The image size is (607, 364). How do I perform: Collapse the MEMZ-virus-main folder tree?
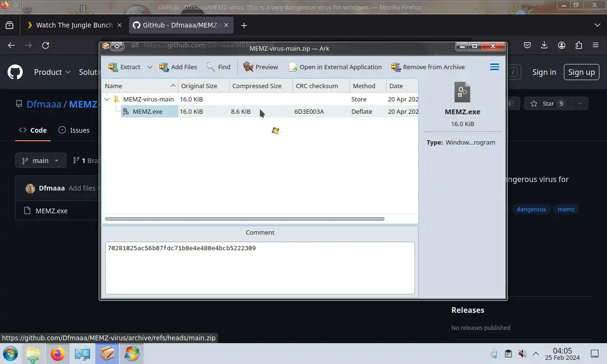[107, 99]
